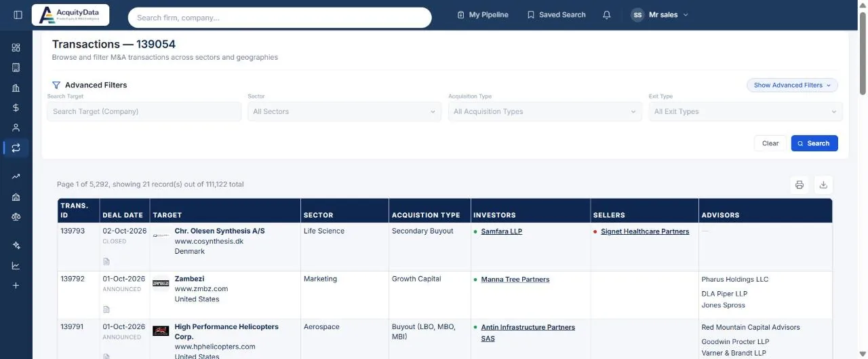Click transaction ID 139793
Image resolution: width=868 pixels, height=359 pixels.
pyautogui.click(x=73, y=231)
